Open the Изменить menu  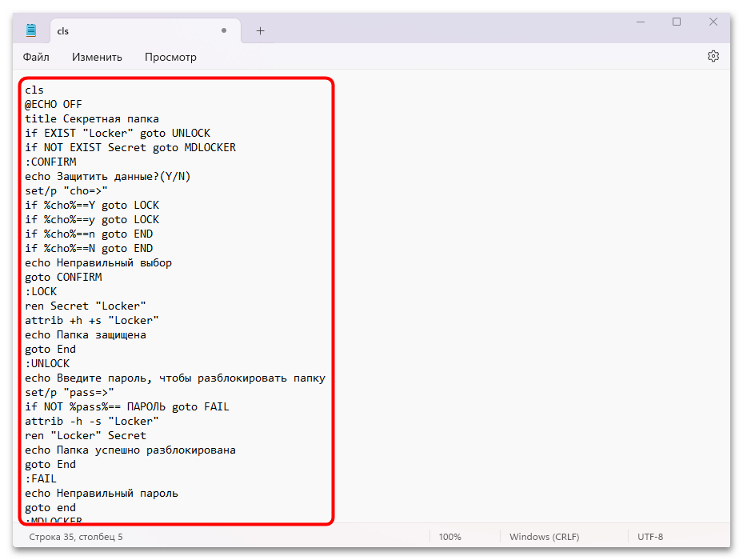pyautogui.click(x=97, y=57)
